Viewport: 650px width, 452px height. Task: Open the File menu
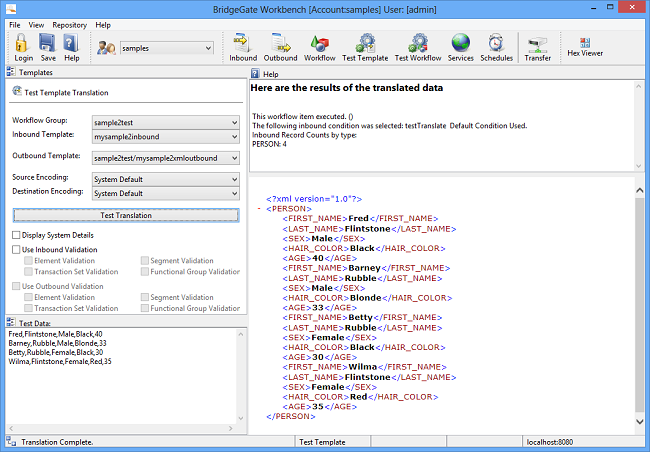coord(15,25)
